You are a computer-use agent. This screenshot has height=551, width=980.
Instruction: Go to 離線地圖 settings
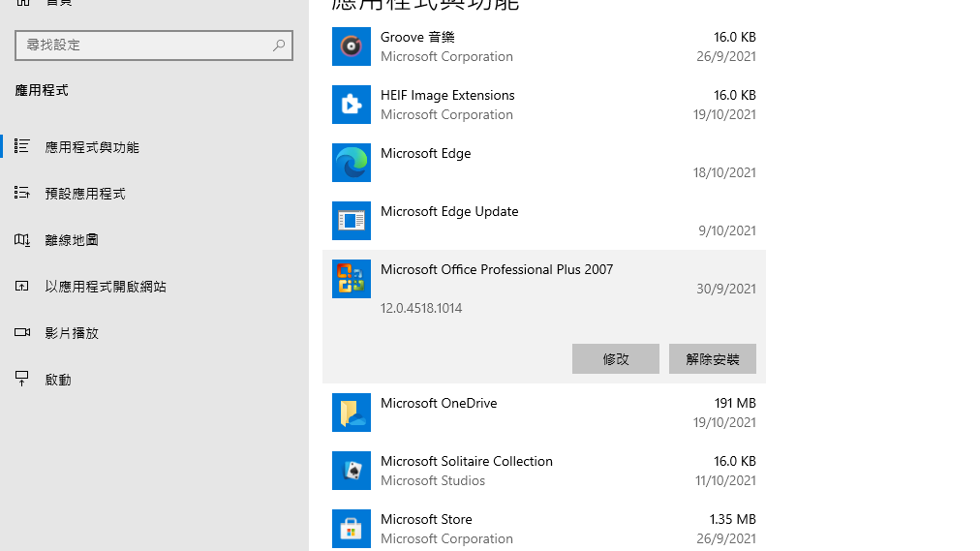154,240
